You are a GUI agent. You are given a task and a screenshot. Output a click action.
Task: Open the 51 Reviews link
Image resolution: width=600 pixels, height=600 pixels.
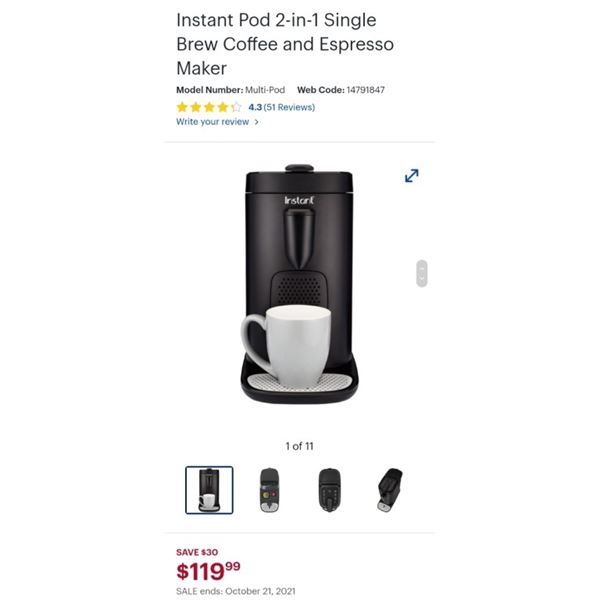coord(289,107)
